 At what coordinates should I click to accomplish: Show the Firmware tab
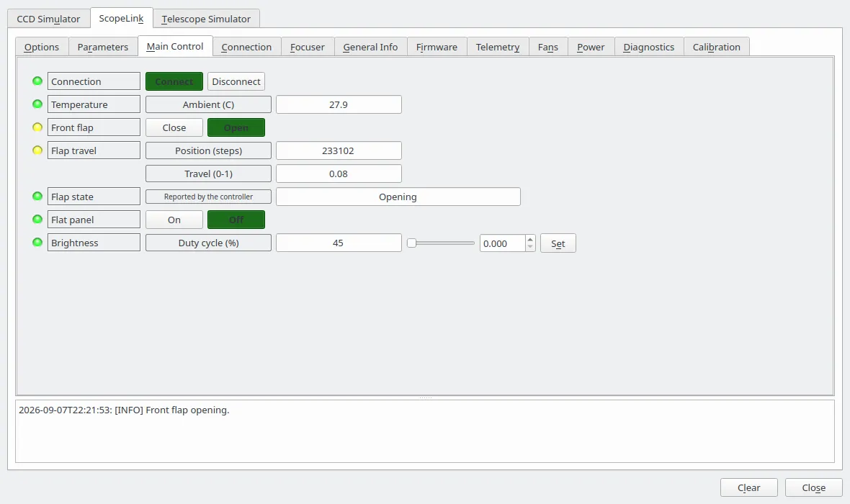[x=437, y=47]
